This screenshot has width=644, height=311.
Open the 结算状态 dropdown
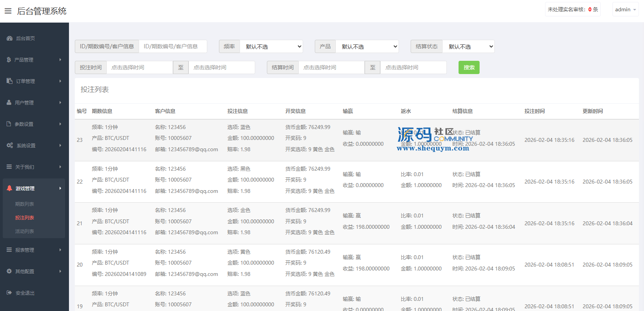click(x=468, y=46)
